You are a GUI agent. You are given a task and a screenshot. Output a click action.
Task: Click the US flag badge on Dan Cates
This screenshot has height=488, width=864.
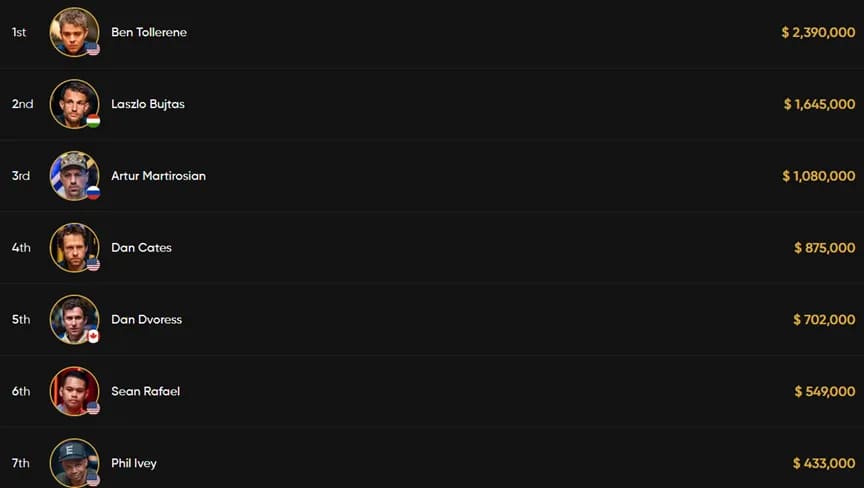click(x=93, y=265)
